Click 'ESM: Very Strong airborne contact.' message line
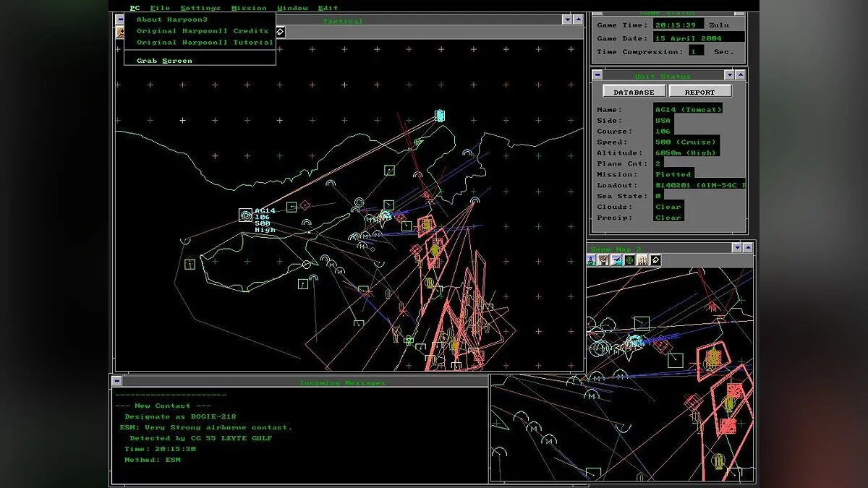 [x=206, y=427]
